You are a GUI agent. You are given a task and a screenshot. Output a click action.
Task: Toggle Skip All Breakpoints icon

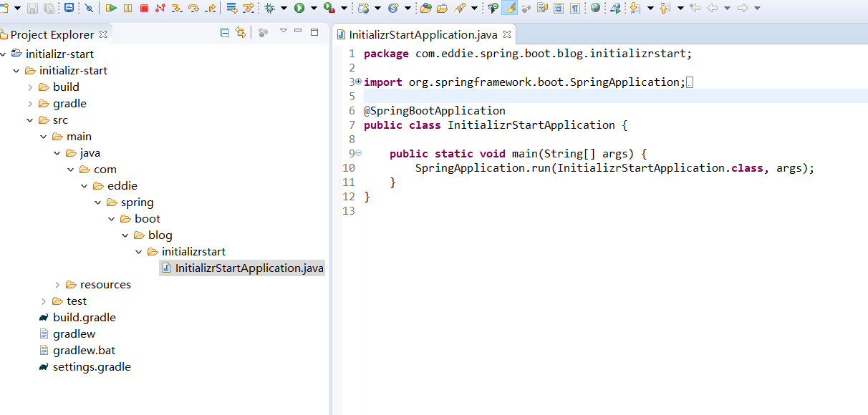(89, 8)
